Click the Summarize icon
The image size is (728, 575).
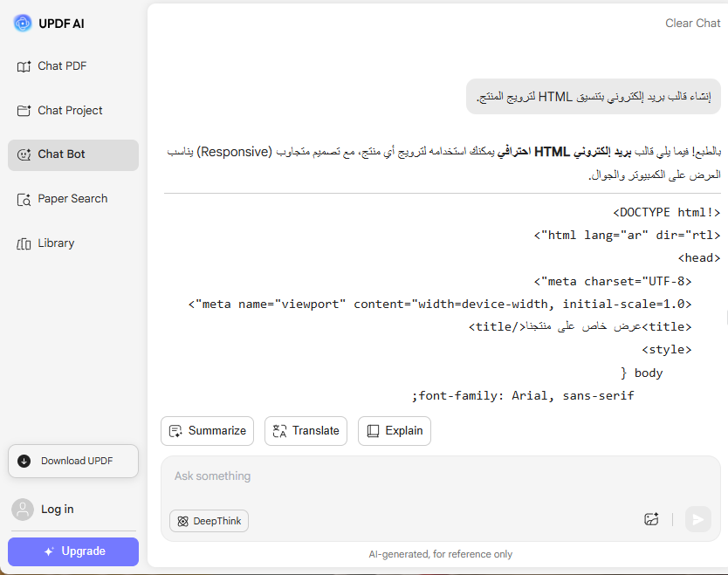(x=175, y=431)
